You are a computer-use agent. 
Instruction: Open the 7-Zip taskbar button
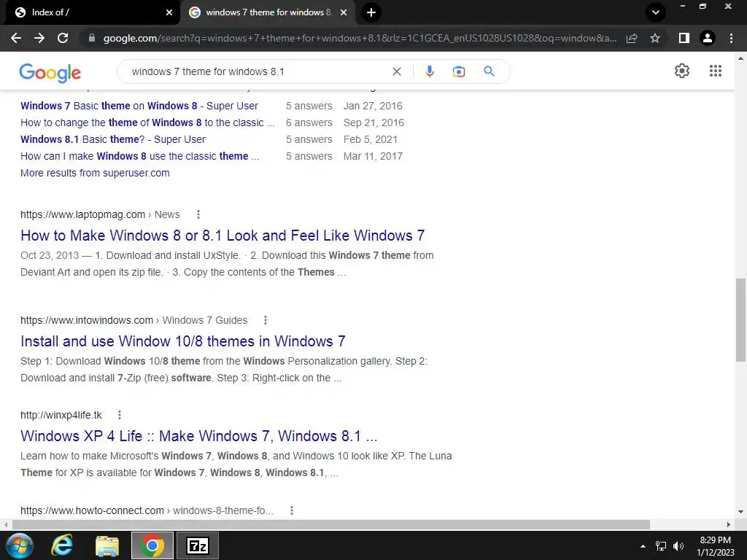198,545
